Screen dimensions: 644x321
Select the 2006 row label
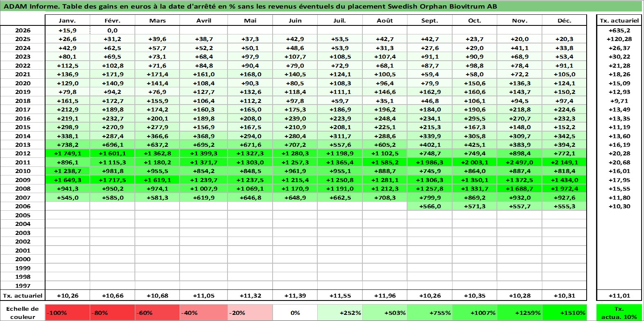click(23, 206)
